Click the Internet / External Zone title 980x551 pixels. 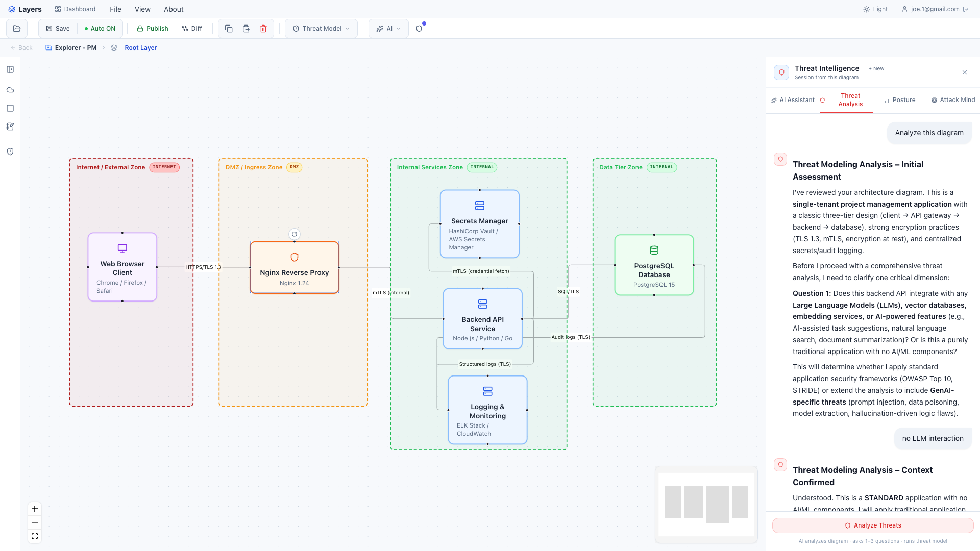pyautogui.click(x=110, y=167)
